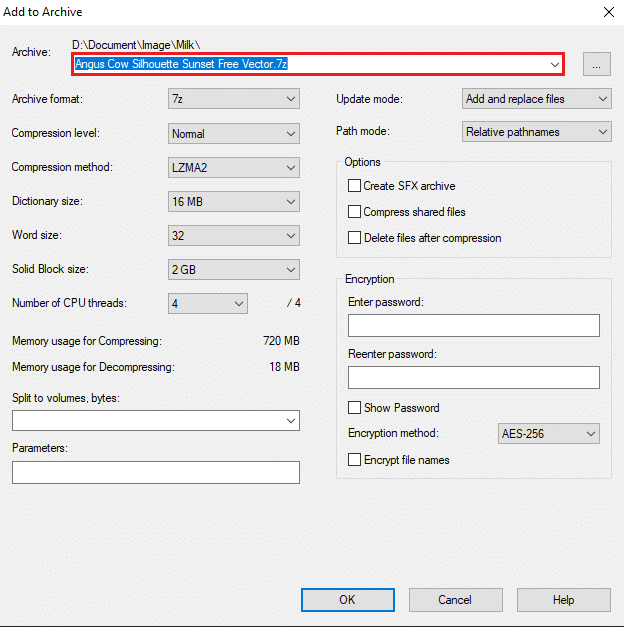Enable Encrypt file names option

coord(354,460)
